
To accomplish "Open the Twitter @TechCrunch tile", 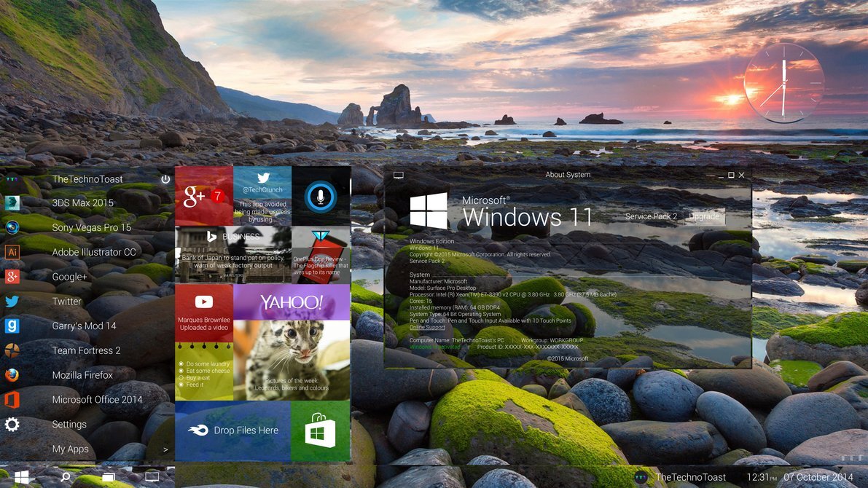I will pos(262,196).
